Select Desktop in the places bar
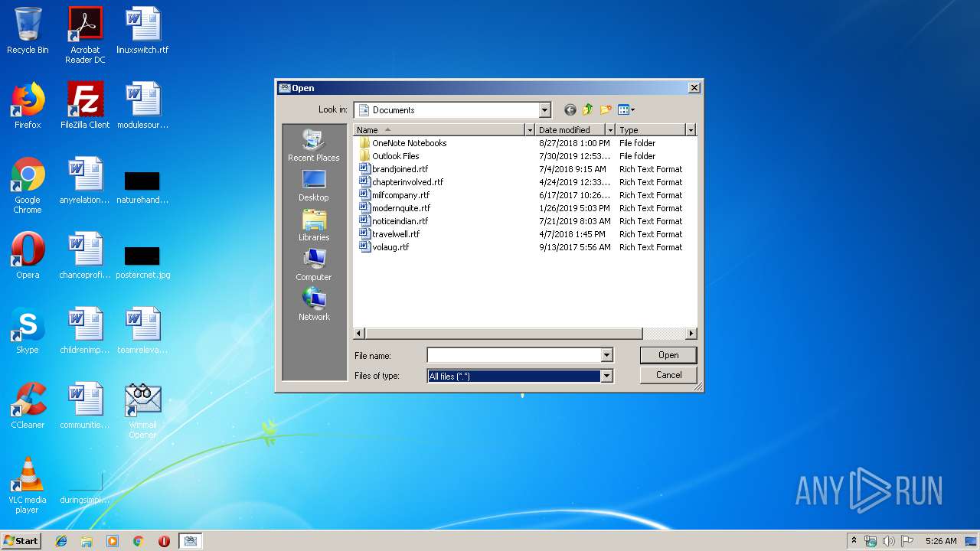 coord(314,185)
